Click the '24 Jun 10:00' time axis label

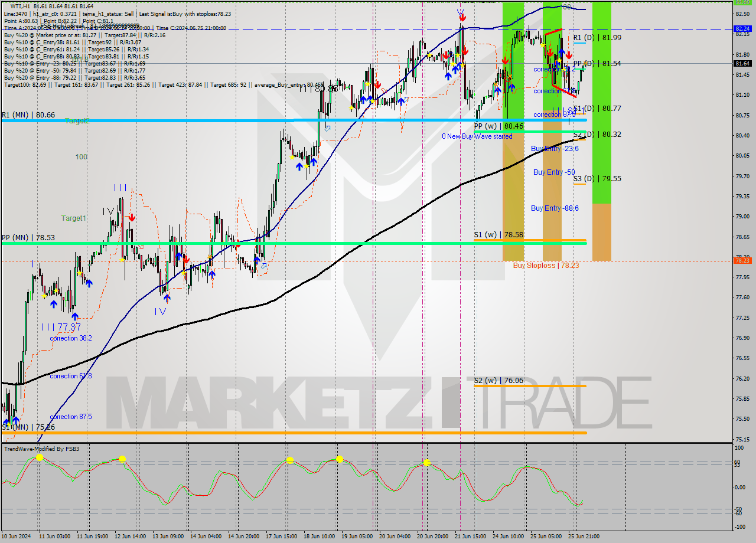[509, 537]
